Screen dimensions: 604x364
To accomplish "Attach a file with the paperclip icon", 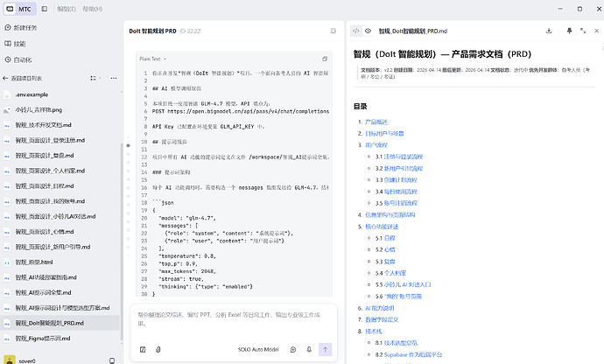I will pyautogui.click(x=158, y=350).
